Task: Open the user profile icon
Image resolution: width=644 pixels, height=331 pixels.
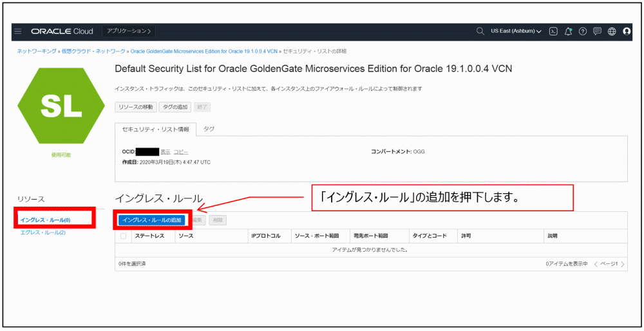Action: [627, 31]
